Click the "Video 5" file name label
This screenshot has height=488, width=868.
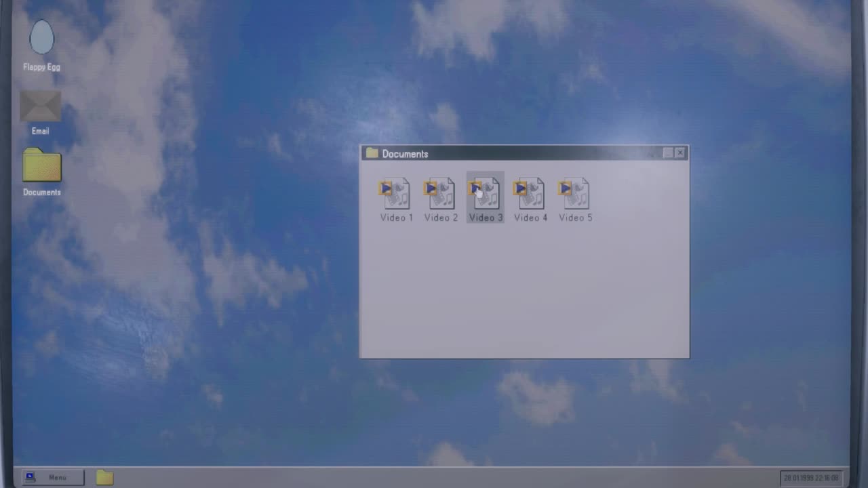[576, 218]
